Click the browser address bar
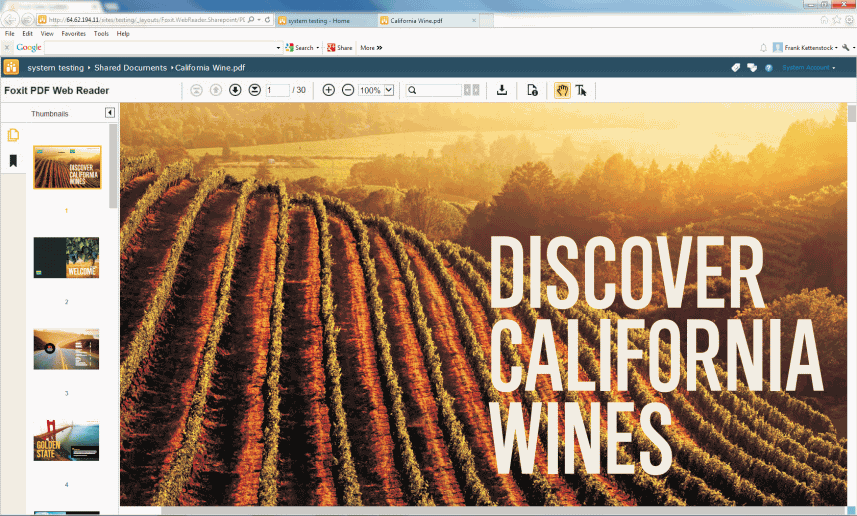The image size is (857, 516). click(x=146, y=20)
